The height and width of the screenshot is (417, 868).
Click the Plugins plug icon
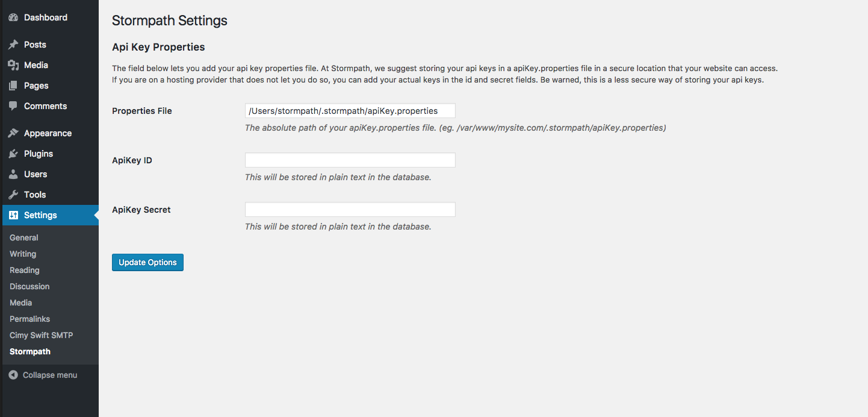click(13, 154)
